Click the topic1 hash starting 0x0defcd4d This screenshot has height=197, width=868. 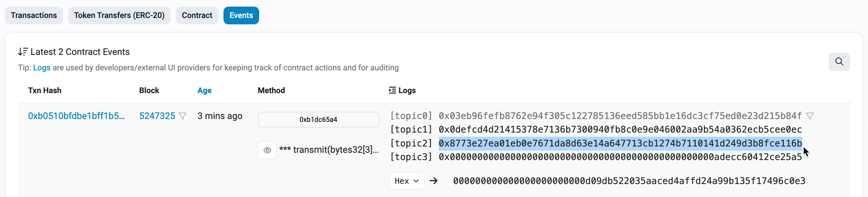pyautogui.click(x=620, y=129)
